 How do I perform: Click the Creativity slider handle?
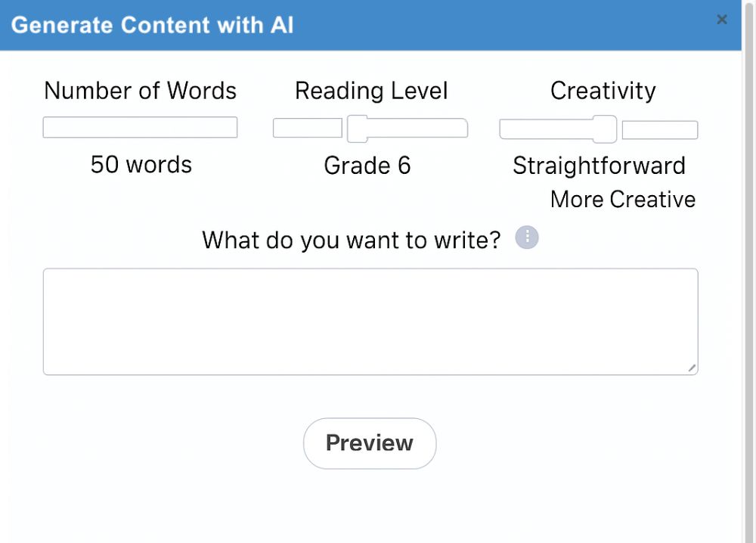tap(605, 129)
